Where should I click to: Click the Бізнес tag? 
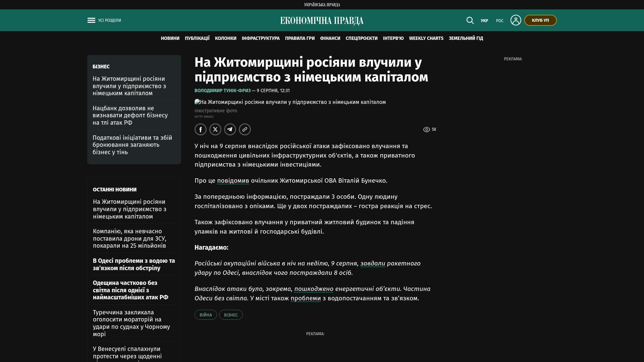(231, 315)
